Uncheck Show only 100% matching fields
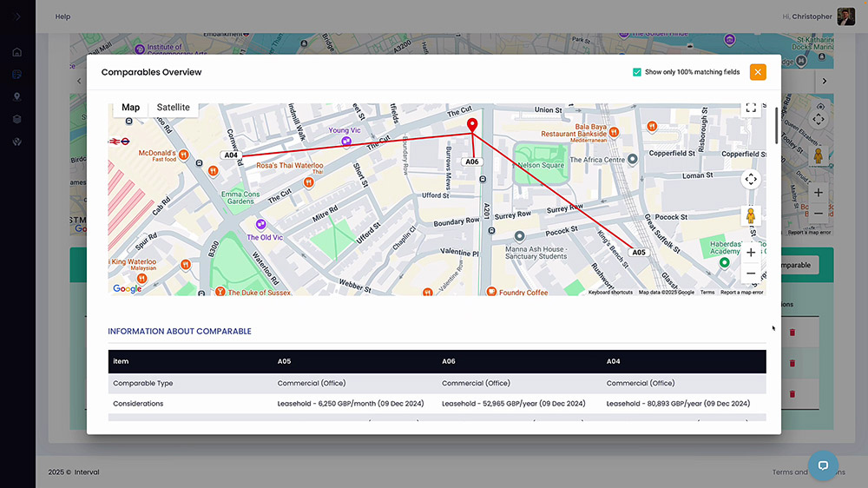The height and width of the screenshot is (488, 868). pyautogui.click(x=636, y=72)
